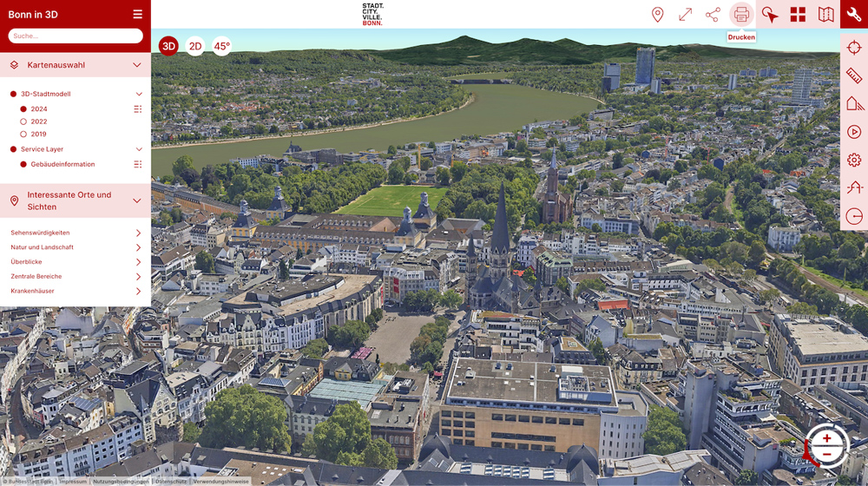The width and height of the screenshot is (868, 486).
Task: Click the Drucken print icon
Action: 741,15
